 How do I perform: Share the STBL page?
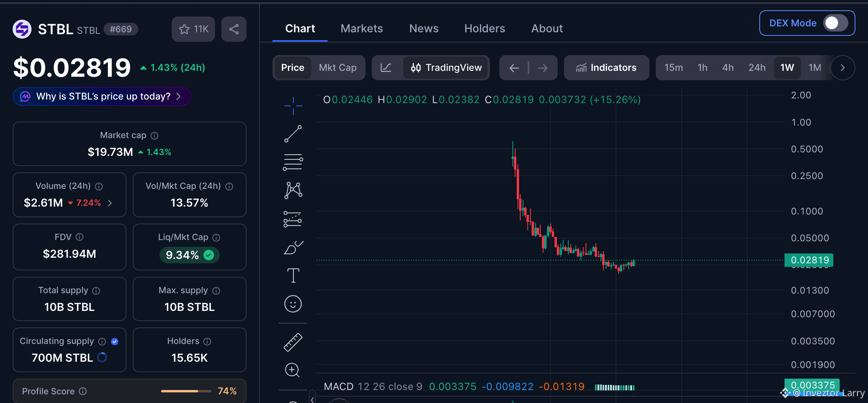click(x=234, y=29)
